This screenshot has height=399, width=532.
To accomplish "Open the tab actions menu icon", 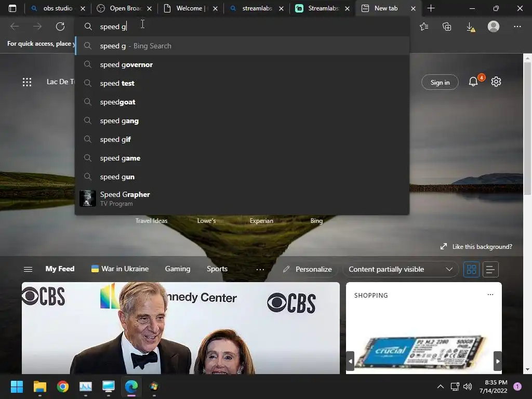I will (12, 8).
